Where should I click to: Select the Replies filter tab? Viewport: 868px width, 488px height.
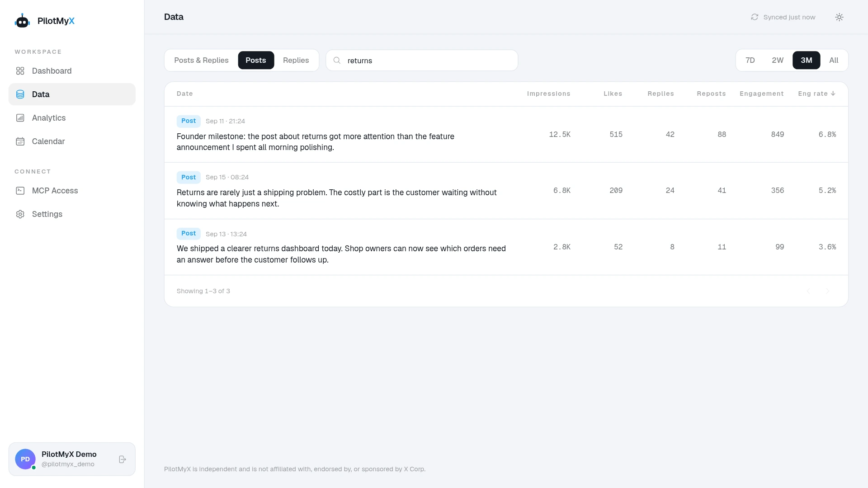pos(296,60)
